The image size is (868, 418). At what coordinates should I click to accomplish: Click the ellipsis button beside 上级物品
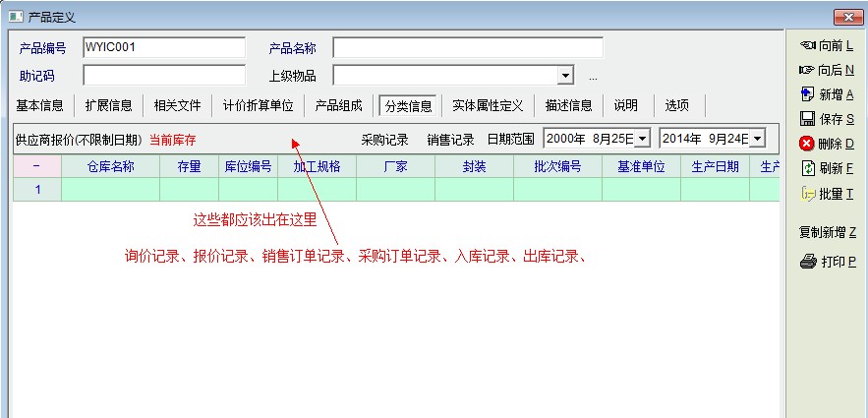[593, 77]
